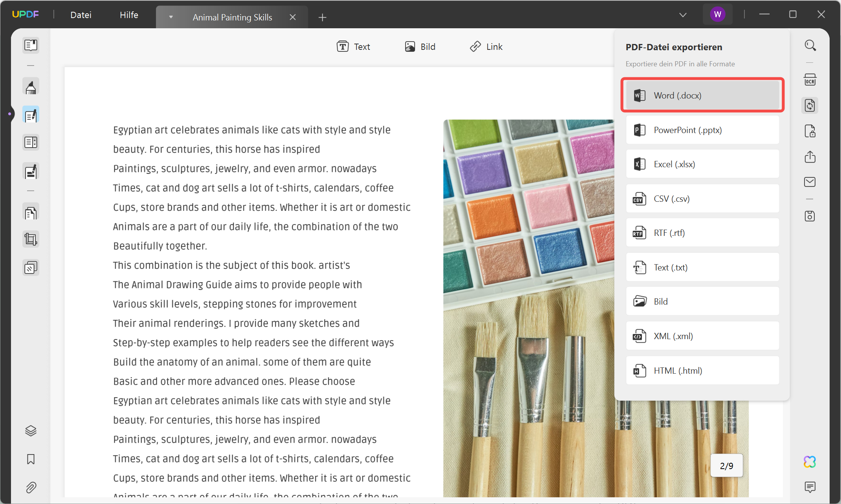Send PDF by email icon
The width and height of the screenshot is (841, 504).
(x=810, y=182)
